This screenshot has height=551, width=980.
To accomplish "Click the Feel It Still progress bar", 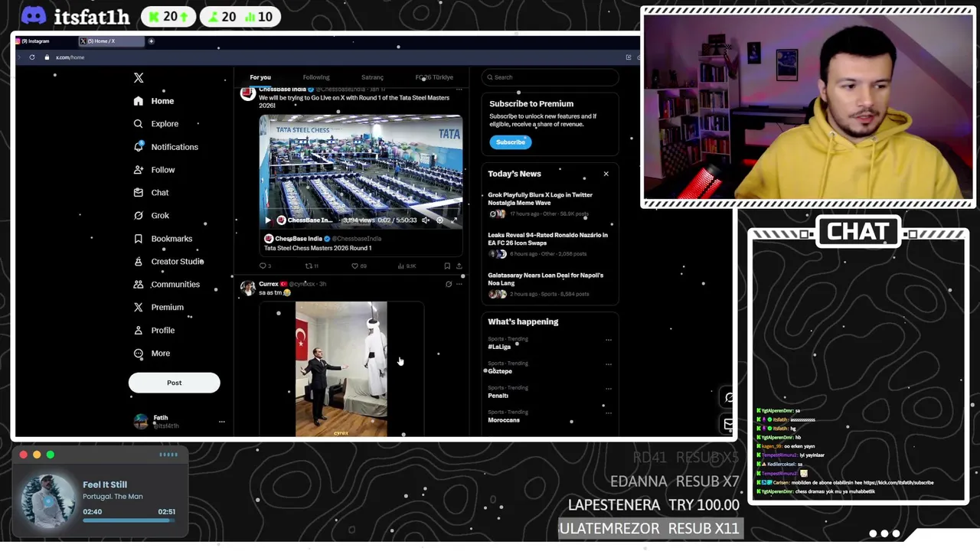I will click(129, 520).
